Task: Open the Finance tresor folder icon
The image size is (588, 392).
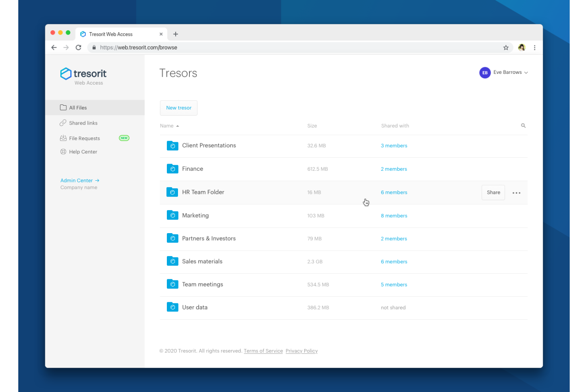Action: coord(172,169)
